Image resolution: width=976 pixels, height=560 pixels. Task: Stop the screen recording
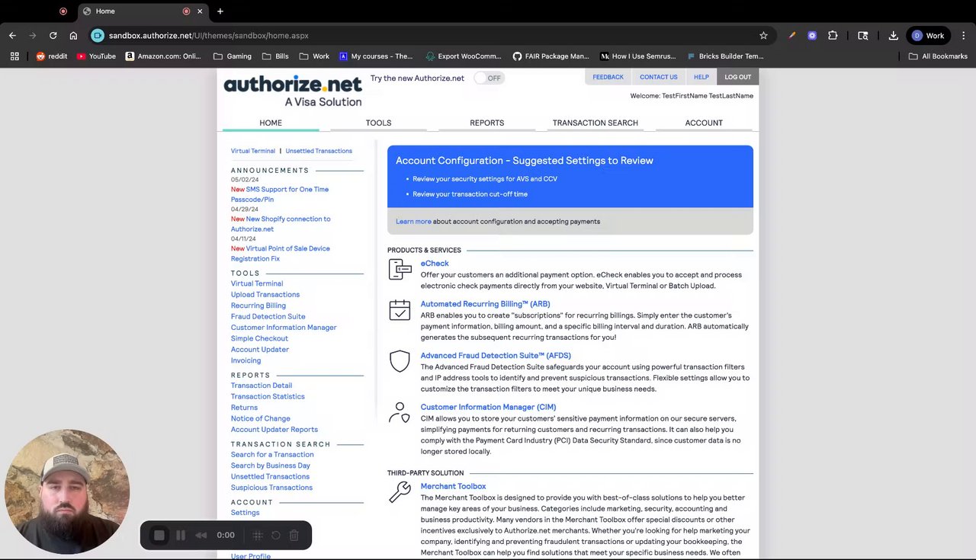point(159,536)
